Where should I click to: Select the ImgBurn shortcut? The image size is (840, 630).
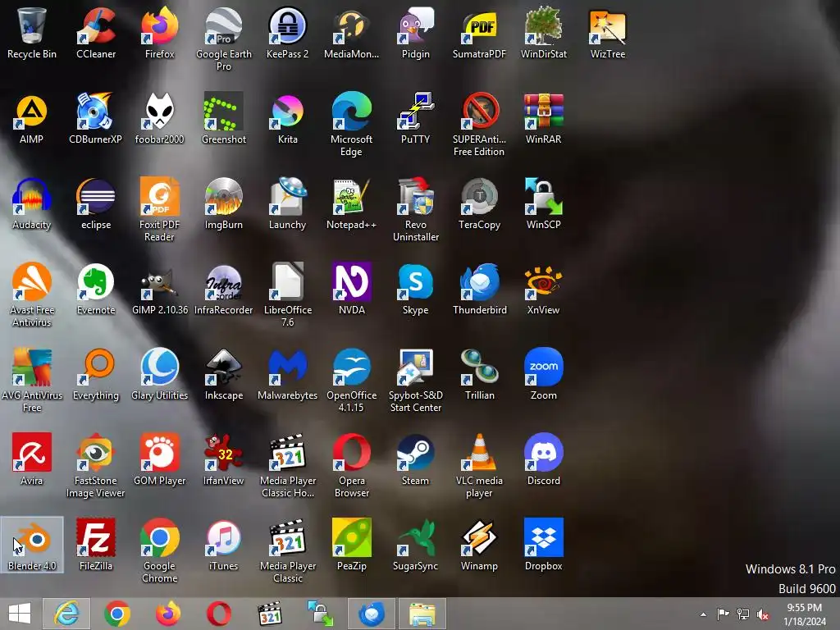coord(223,203)
